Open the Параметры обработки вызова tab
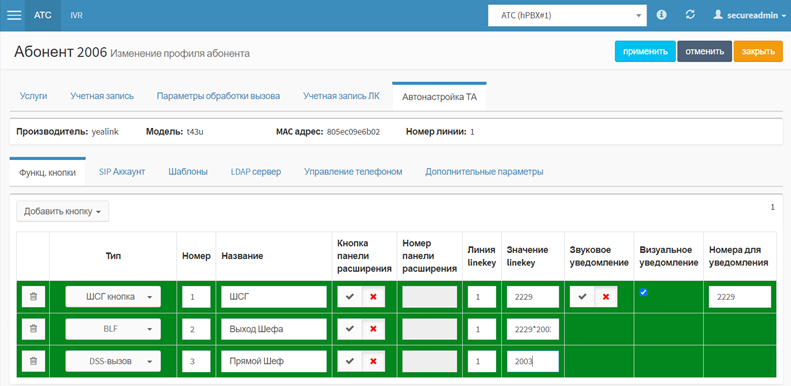Viewport: 791px width, 386px height. (x=218, y=96)
